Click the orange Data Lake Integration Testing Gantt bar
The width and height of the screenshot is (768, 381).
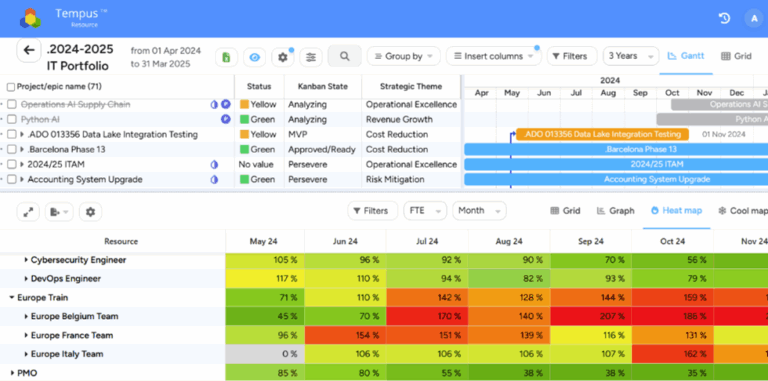[602, 134]
